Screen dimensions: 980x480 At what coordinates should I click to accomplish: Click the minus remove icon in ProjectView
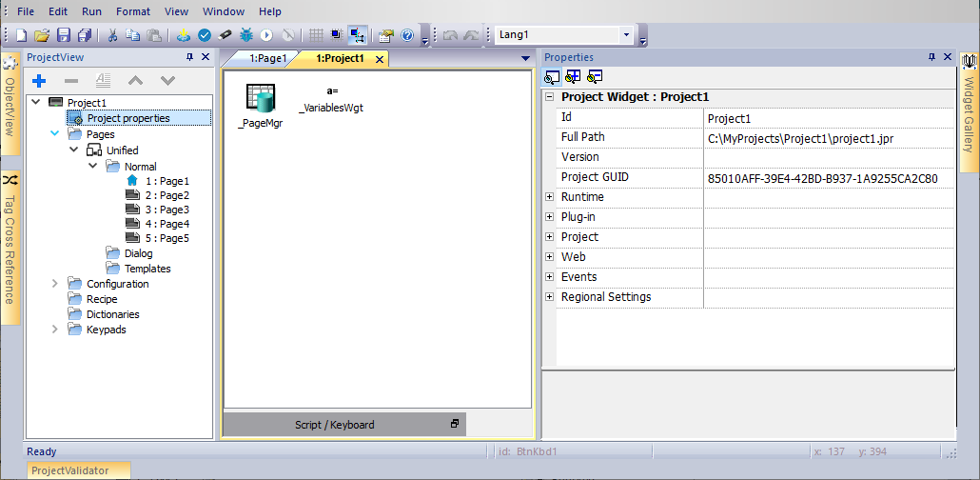pyautogui.click(x=71, y=80)
